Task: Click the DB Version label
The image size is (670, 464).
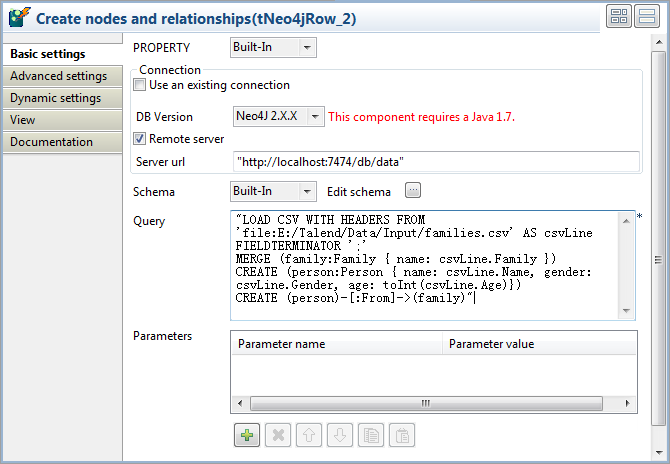Action: (x=164, y=117)
